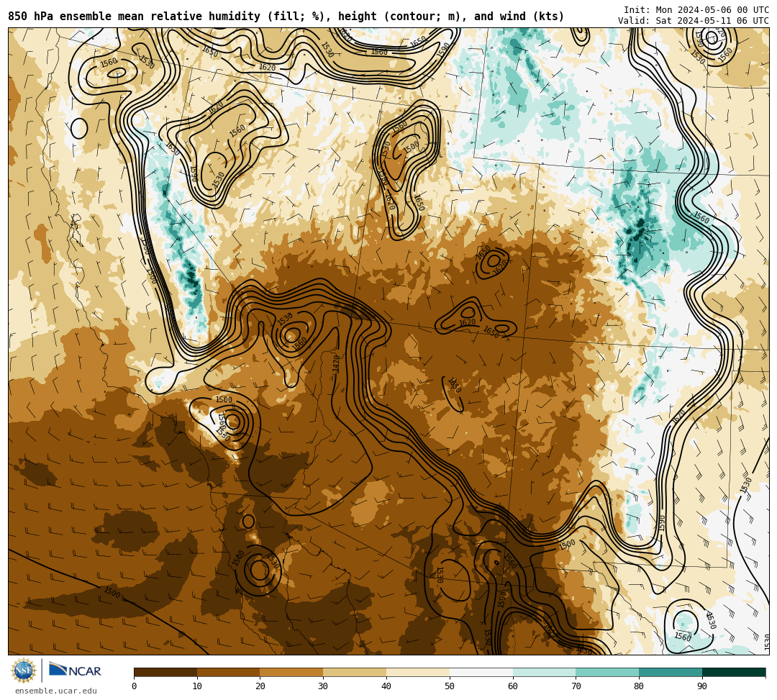Click the colorbar tick label 0
This screenshot has width=777, height=700.
pos(135,686)
